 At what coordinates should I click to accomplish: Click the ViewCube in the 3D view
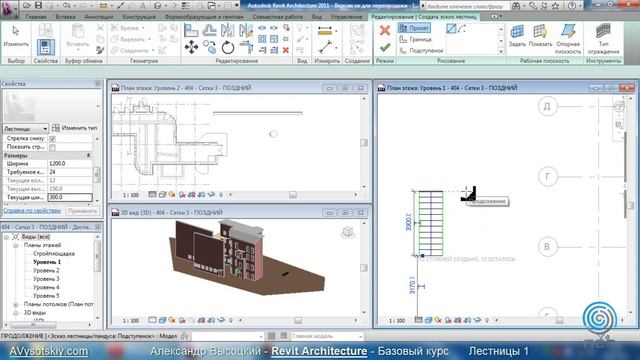[x=348, y=233]
